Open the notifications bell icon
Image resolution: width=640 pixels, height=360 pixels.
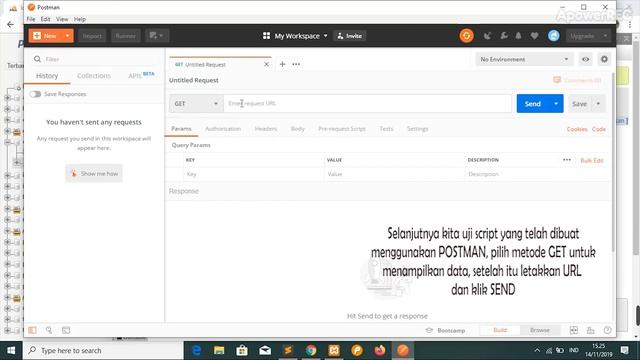click(518, 36)
